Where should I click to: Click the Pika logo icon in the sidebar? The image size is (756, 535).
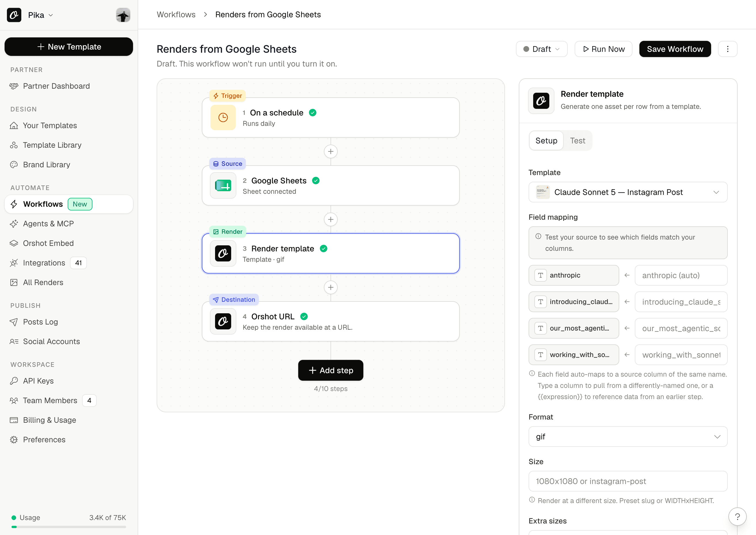click(x=14, y=15)
